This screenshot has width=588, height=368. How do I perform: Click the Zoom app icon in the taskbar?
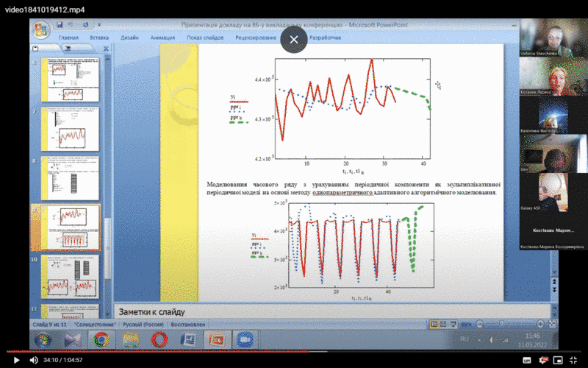(245, 339)
